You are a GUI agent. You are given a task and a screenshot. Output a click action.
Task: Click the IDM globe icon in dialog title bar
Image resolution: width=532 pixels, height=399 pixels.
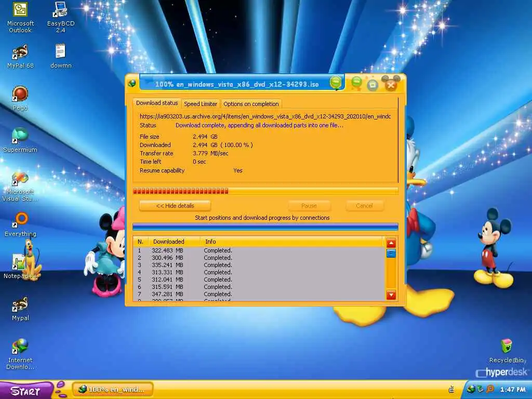[x=132, y=83]
